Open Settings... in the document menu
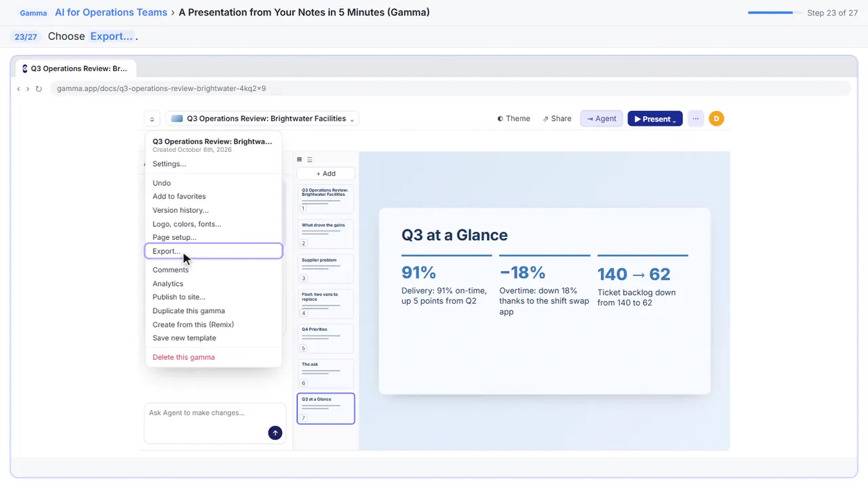 click(x=214, y=164)
